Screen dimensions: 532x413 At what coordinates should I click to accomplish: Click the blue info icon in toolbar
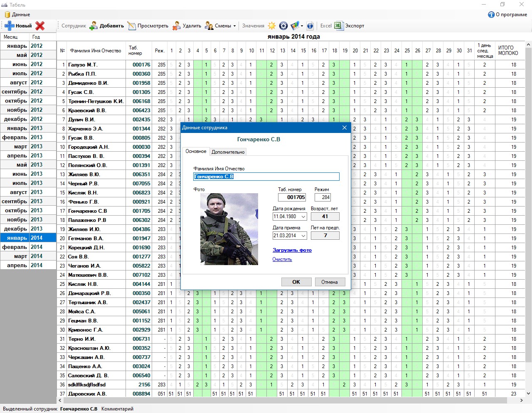pyautogui.click(x=310, y=26)
